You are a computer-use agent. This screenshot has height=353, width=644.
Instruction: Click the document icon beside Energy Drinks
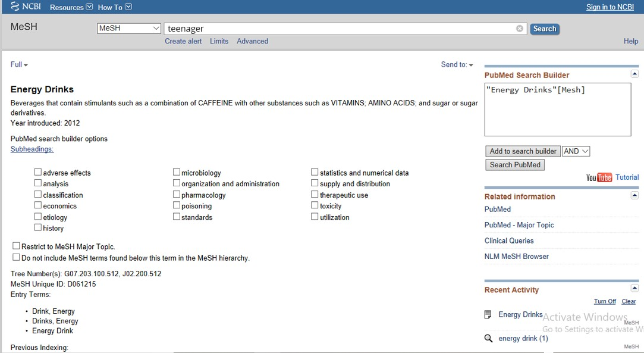pos(488,314)
